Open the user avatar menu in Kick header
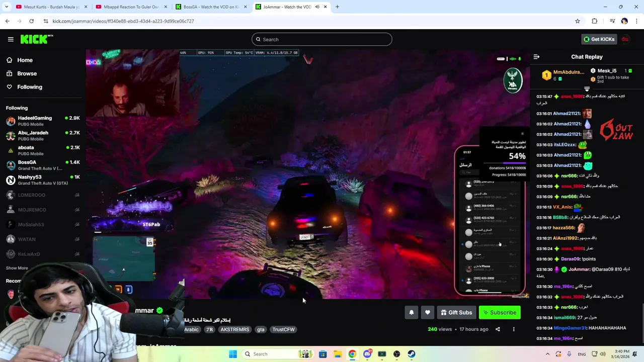 click(625, 39)
